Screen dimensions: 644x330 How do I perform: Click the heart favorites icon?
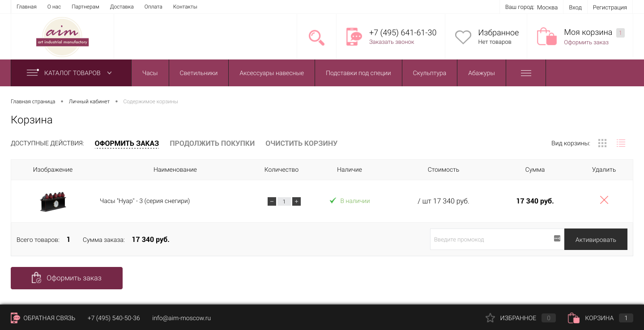pyautogui.click(x=463, y=37)
